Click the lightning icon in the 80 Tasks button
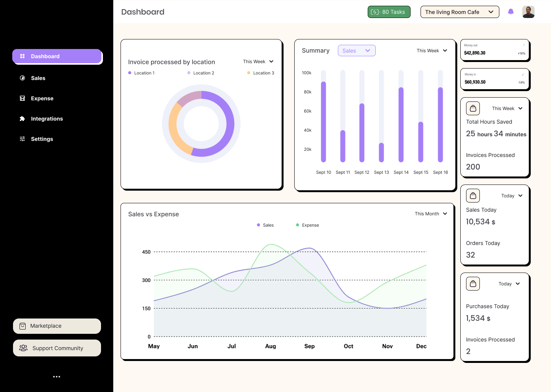Viewport: 551px width, 392px height. [x=375, y=12]
